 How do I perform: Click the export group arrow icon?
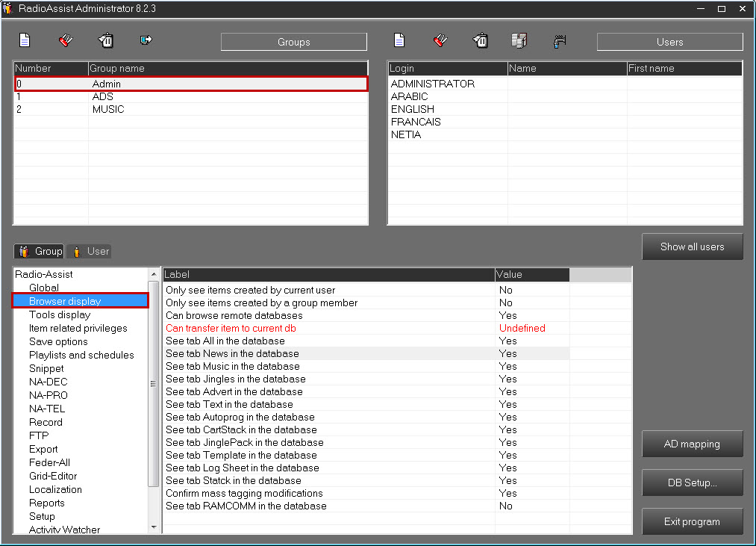(x=146, y=40)
